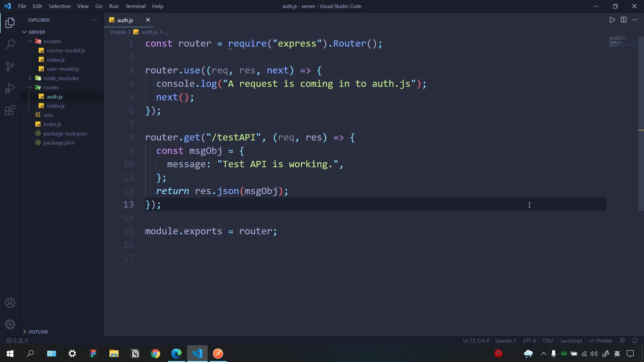The height and width of the screenshot is (362, 644).
Task: Open user-model.js in the explorer
Action: 63,69
